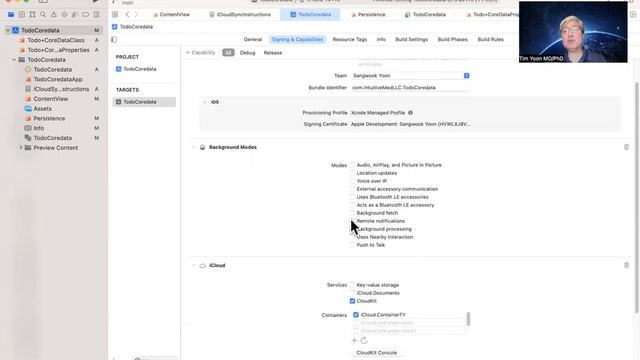Open the iCloudSyncInstructions editor tab
The height and width of the screenshot is (360, 640).
[x=240, y=15]
